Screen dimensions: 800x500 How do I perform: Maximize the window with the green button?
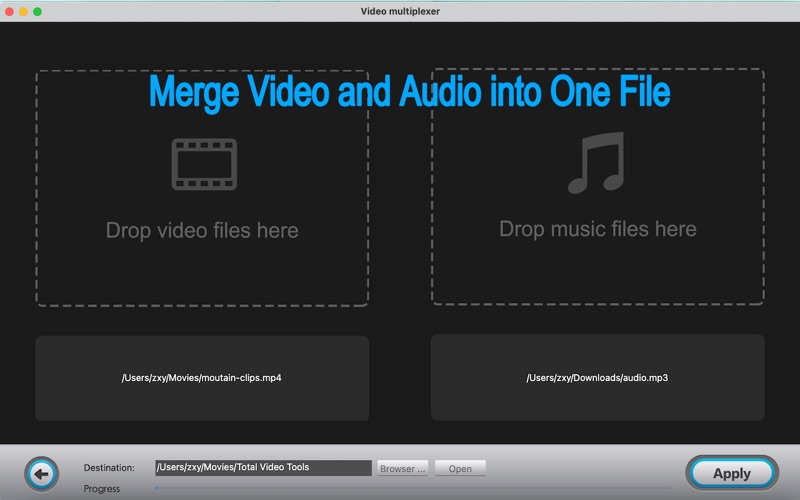click(x=38, y=11)
